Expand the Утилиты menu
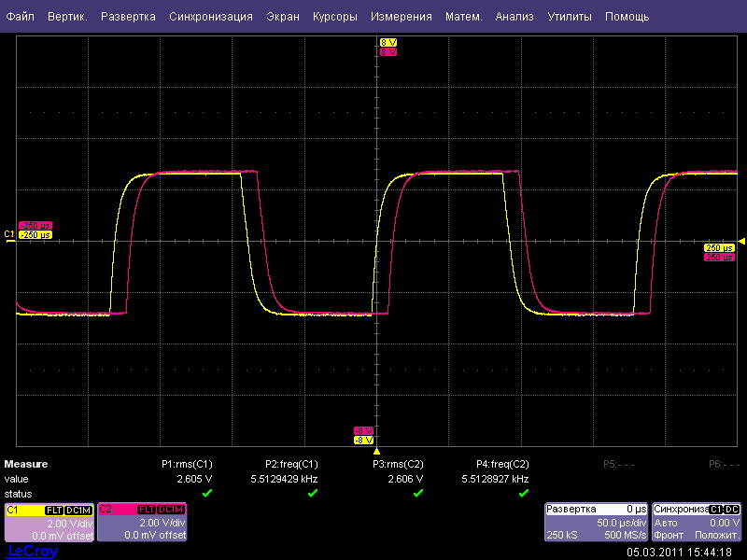This screenshot has width=747, height=560. [x=568, y=17]
